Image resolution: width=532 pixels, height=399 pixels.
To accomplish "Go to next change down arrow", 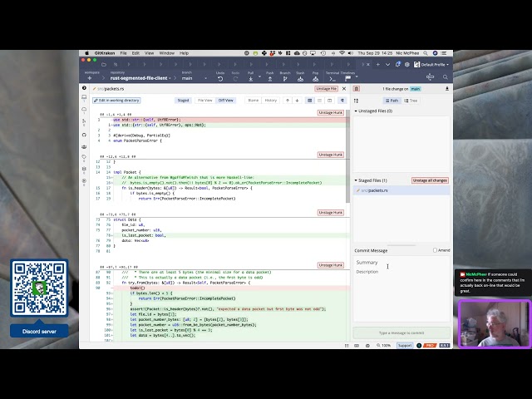I will [298, 101].
